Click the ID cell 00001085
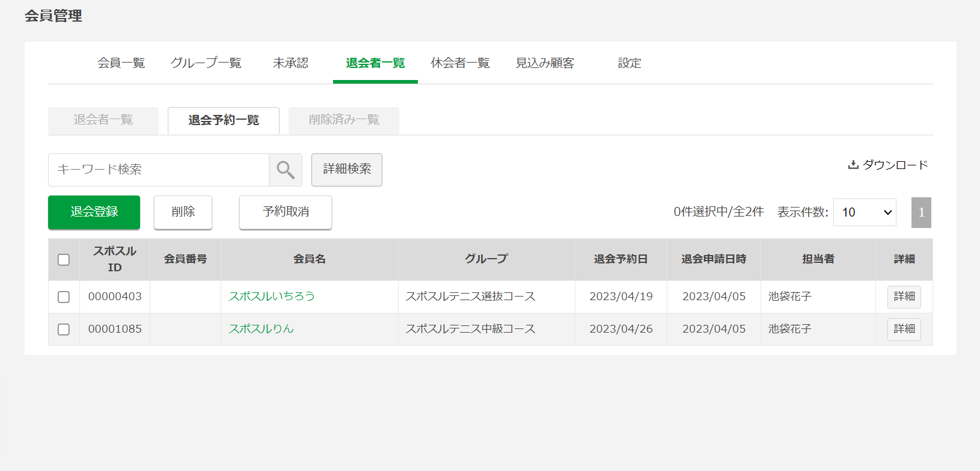The height and width of the screenshot is (471, 980). click(x=115, y=329)
